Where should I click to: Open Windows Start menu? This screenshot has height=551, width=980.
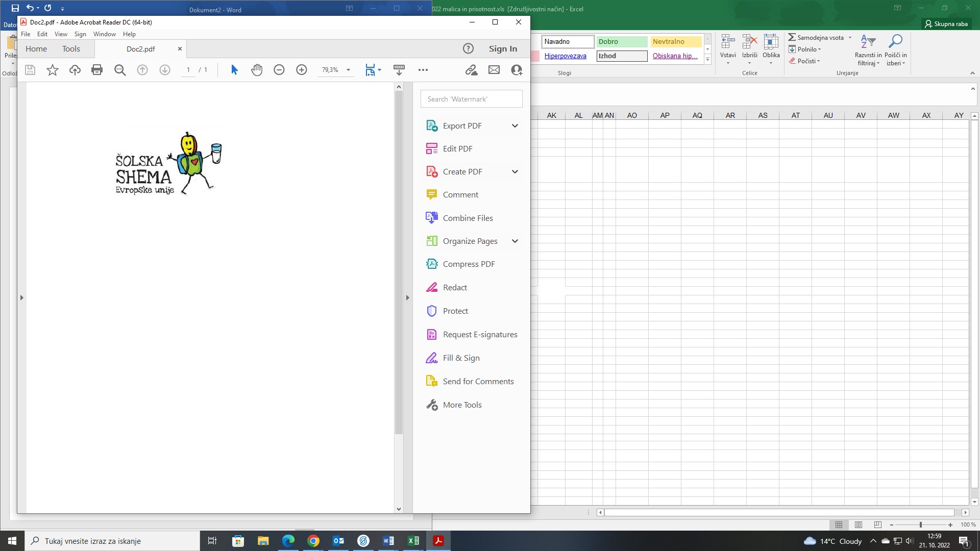click(x=12, y=541)
